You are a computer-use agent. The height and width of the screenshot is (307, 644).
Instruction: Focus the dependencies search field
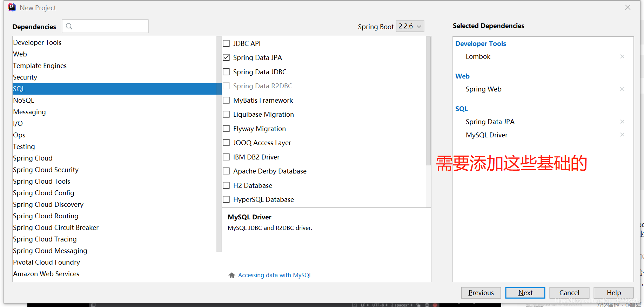pyautogui.click(x=105, y=26)
